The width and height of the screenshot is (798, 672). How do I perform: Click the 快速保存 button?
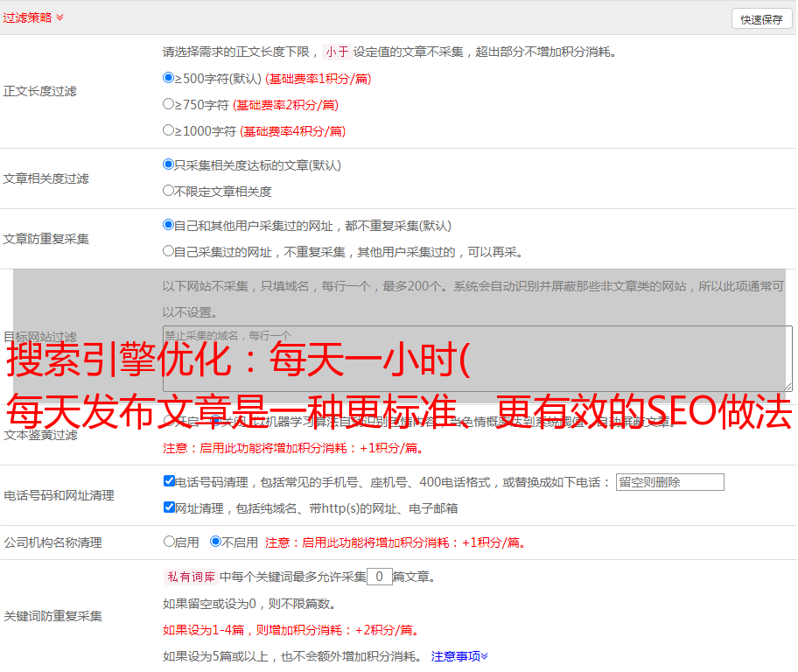tap(761, 19)
